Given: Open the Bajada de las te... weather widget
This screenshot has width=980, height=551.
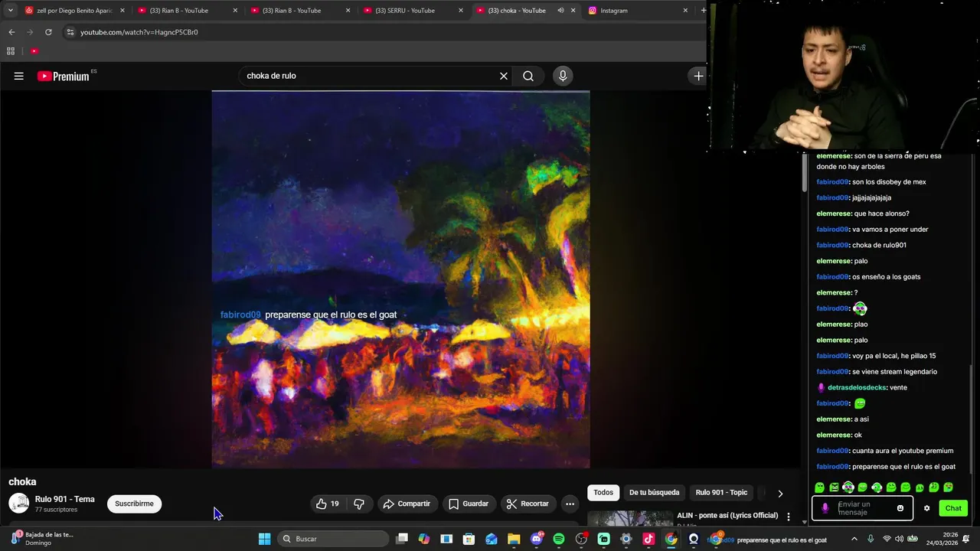Looking at the screenshot, I should coord(42,539).
